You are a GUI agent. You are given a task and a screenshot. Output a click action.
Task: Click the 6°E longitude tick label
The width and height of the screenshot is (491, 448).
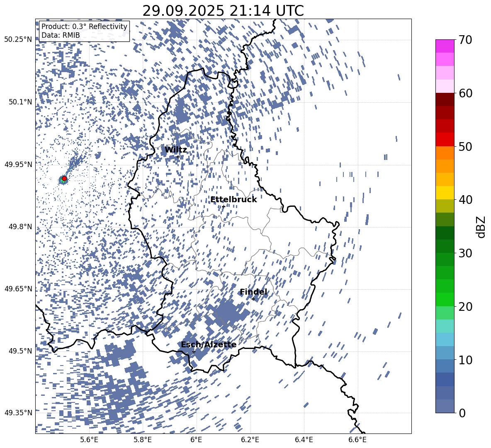tap(196, 440)
